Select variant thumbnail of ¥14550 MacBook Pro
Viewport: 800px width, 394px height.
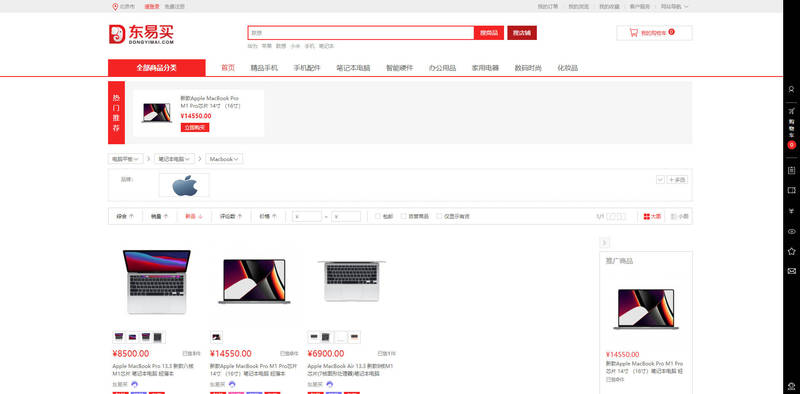(x=216, y=337)
